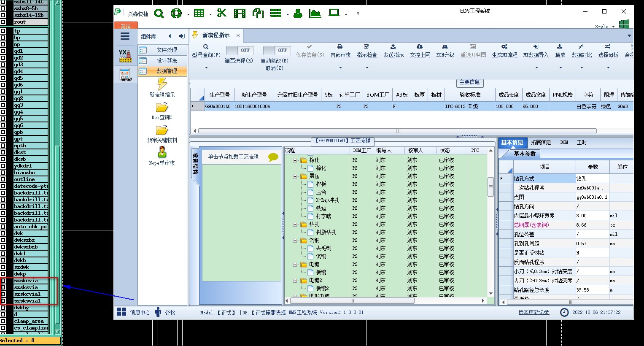Click the lifebuoy help icon in title bar

coord(176,14)
